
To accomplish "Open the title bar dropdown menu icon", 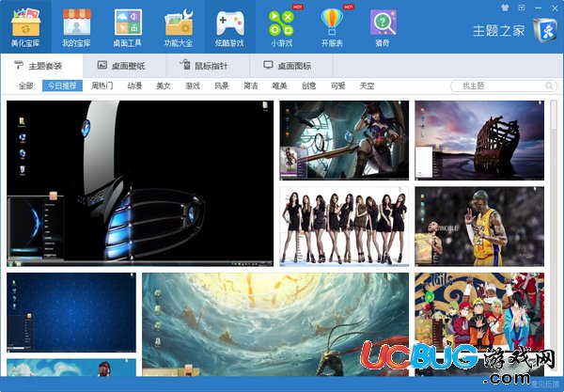I will pyautogui.click(x=522, y=8).
